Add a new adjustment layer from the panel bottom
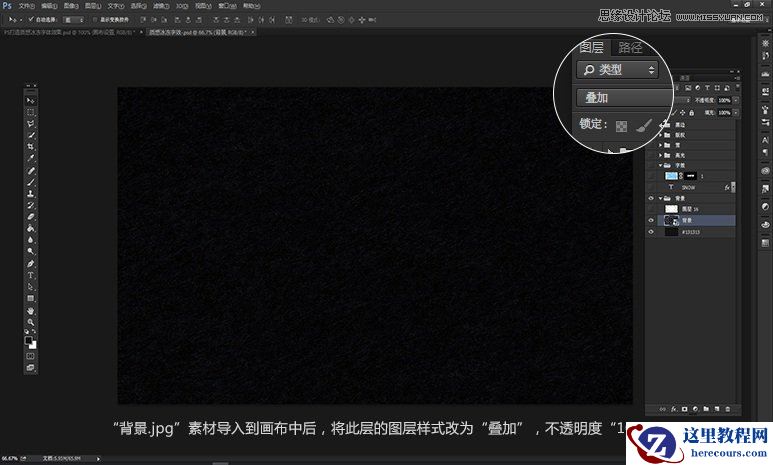Viewport: 773px width, 465px height. (x=695, y=409)
